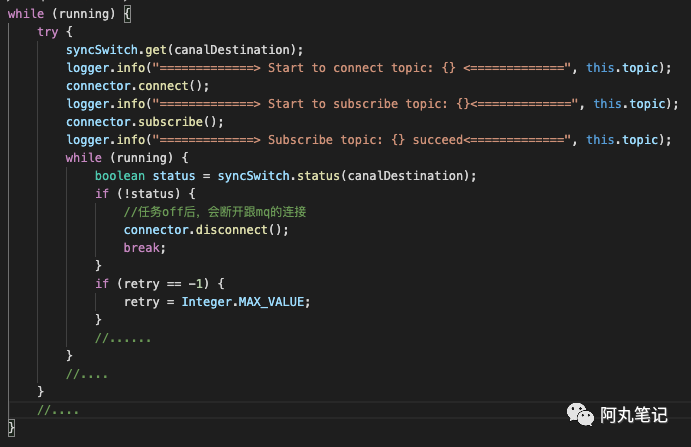The width and height of the screenshot is (691, 447).
Task: Click Integer.MAX_VALUE constant
Action: coord(243,302)
